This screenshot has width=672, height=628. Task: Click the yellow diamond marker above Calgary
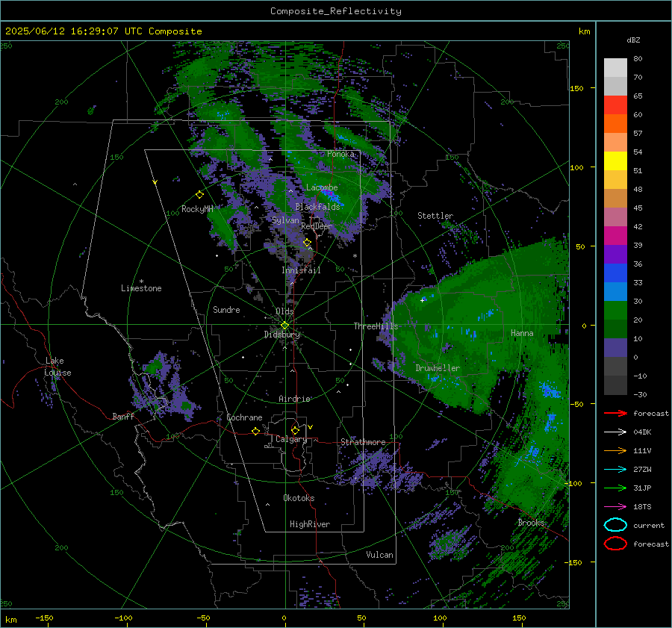click(295, 430)
